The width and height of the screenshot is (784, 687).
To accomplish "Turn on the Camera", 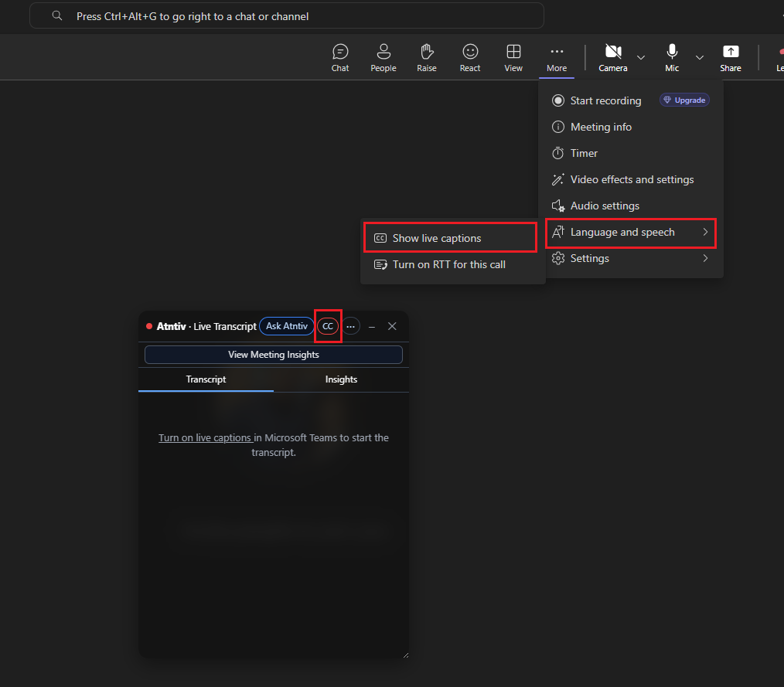I will [612, 57].
